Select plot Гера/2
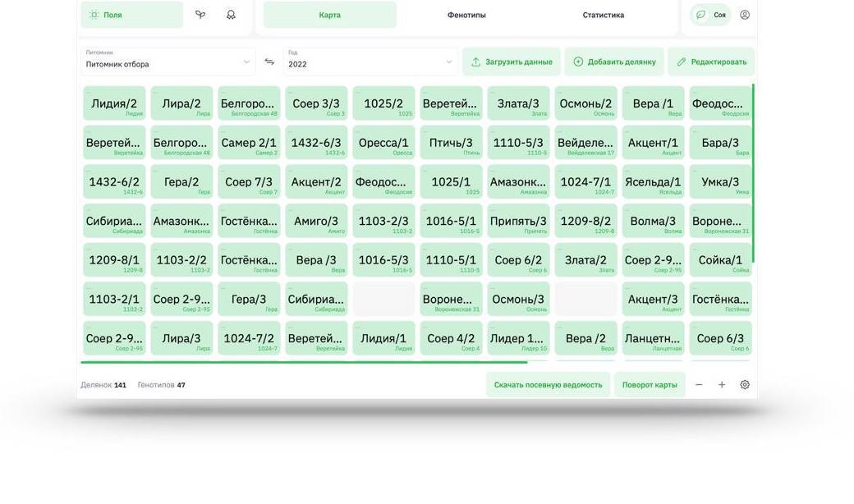 (181, 181)
